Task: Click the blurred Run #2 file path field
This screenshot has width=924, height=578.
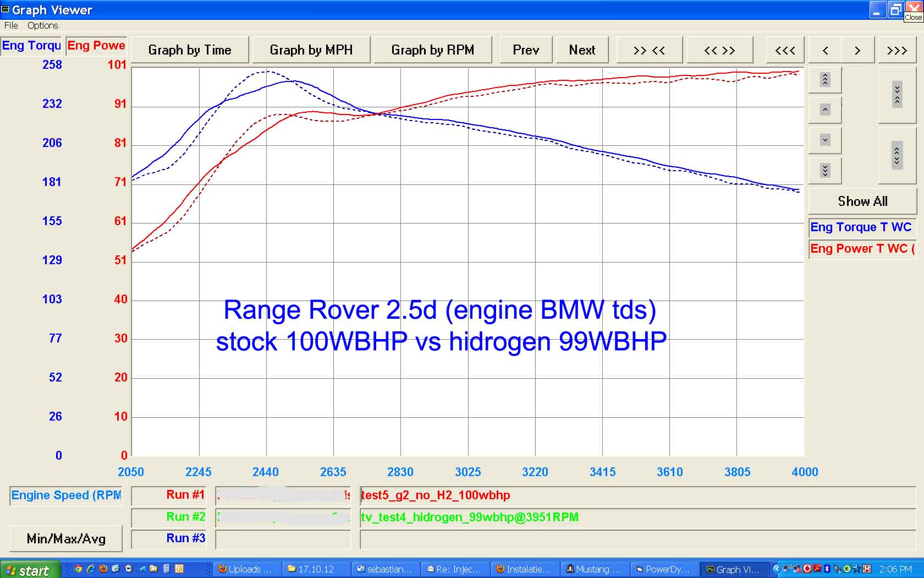Action: pyautogui.click(x=283, y=517)
